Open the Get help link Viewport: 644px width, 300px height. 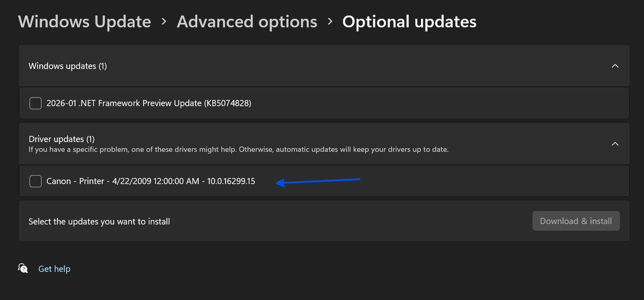click(54, 269)
